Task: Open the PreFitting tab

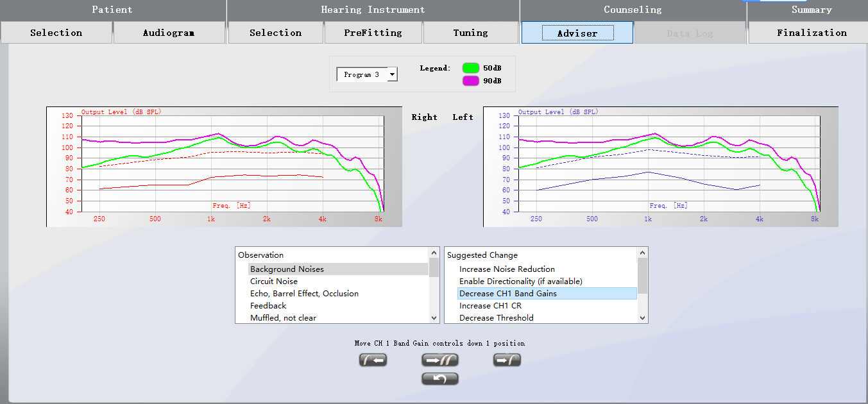Action: 373,33
